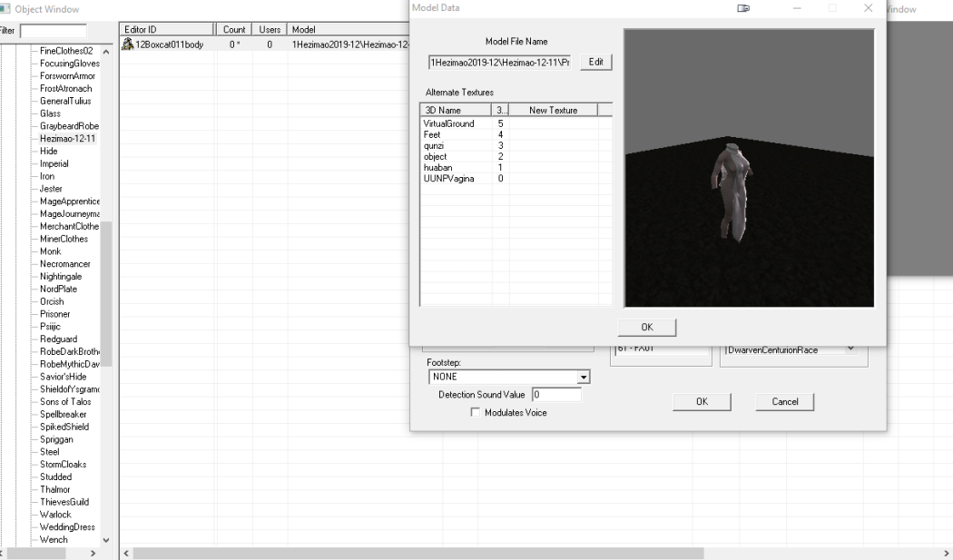Click the 3D Name column header
953x560 pixels.
pos(456,110)
